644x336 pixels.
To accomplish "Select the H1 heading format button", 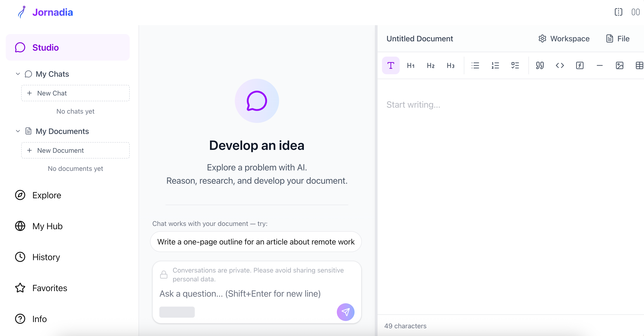I will [411, 65].
